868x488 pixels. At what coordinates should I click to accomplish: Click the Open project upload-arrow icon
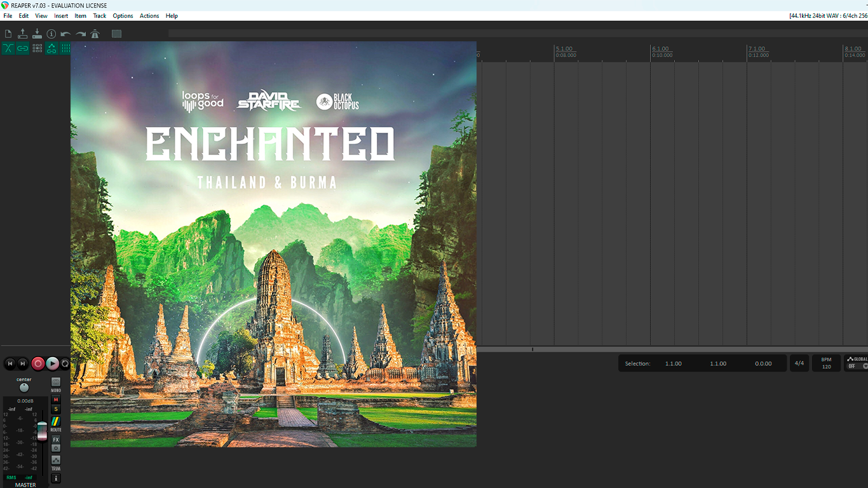point(23,34)
